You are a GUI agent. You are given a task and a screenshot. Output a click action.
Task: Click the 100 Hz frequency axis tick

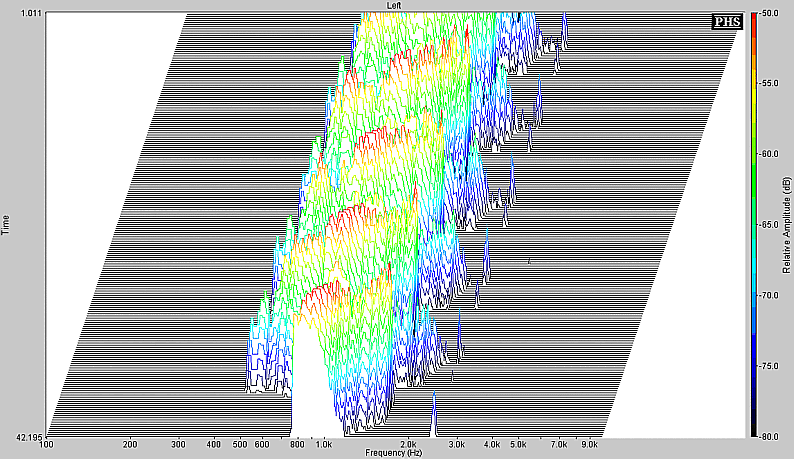[47, 444]
